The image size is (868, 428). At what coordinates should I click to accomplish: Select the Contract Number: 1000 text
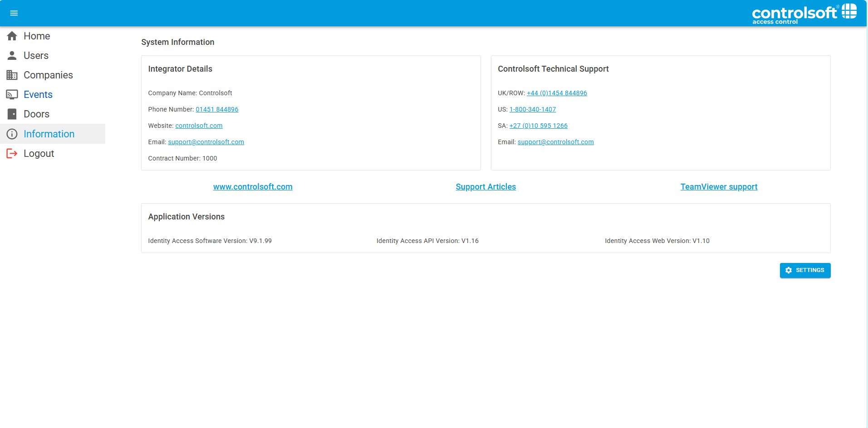point(182,158)
